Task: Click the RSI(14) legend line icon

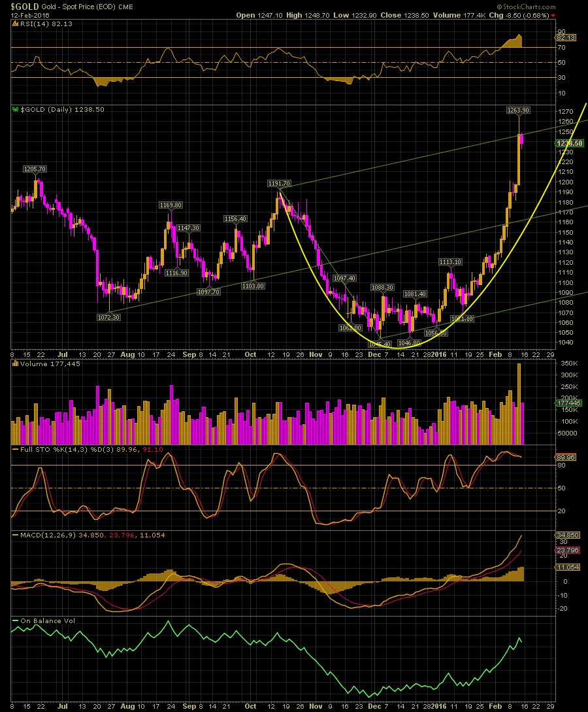Action: pyautogui.click(x=15, y=23)
